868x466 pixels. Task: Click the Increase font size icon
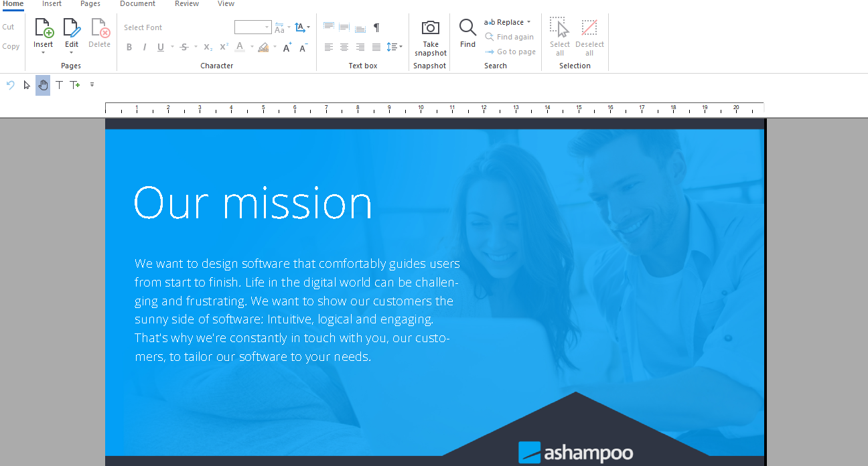287,48
